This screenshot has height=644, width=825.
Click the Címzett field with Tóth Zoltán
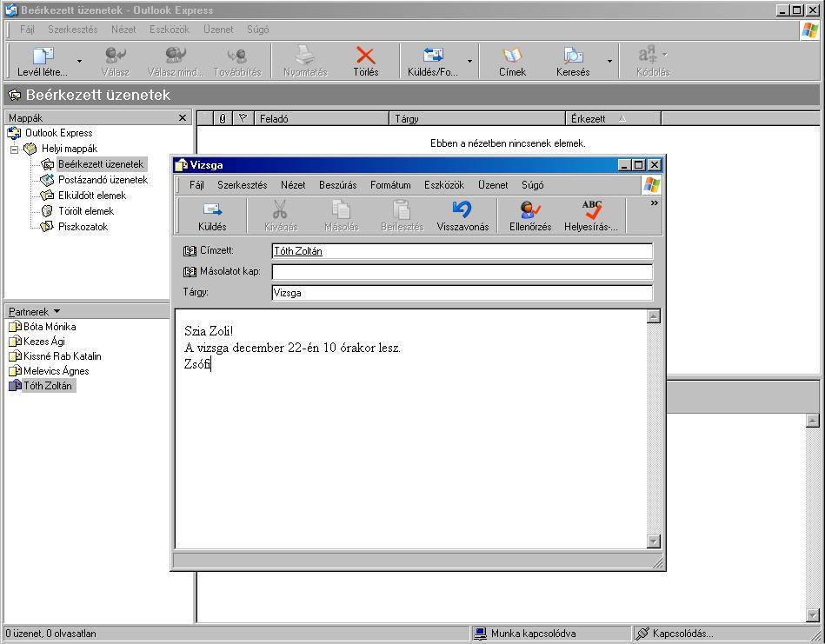462,251
